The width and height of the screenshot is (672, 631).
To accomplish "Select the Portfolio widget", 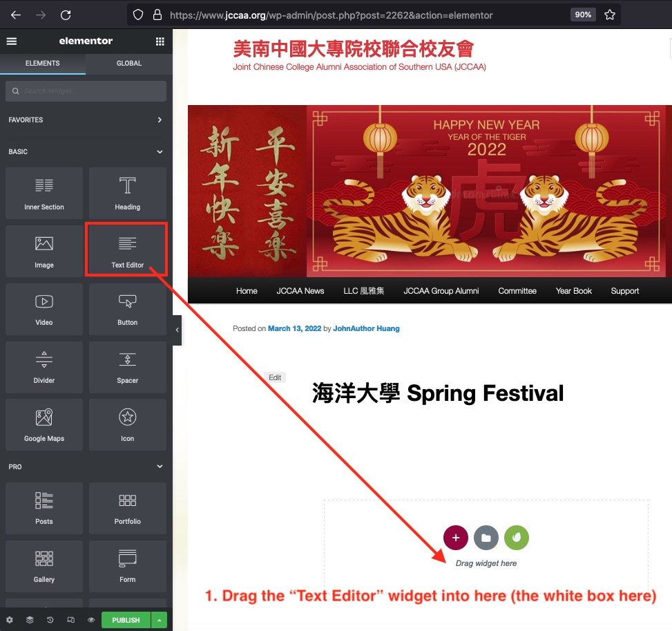I will (x=128, y=508).
